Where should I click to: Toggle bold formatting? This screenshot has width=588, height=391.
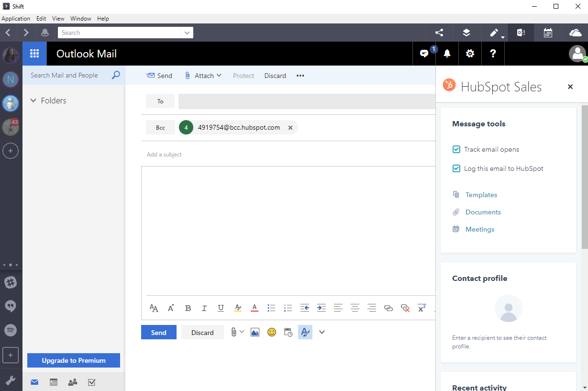[188, 308]
